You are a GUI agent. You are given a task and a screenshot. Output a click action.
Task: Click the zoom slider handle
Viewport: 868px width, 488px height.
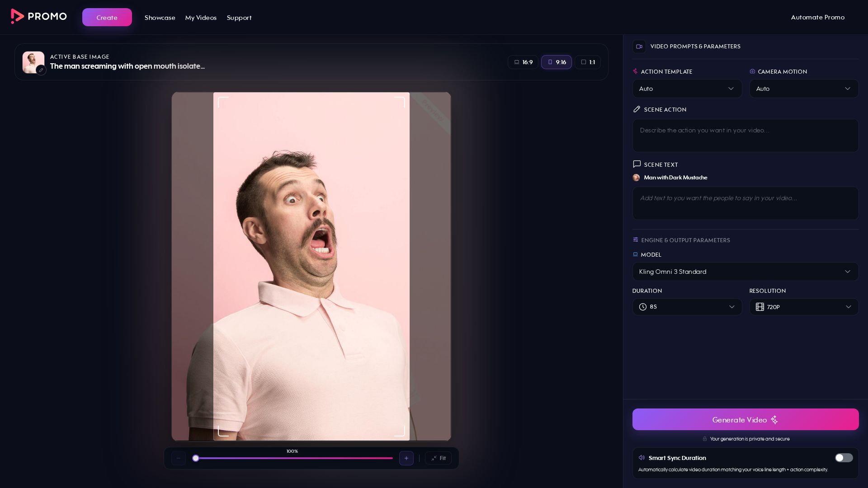(x=196, y=458)
